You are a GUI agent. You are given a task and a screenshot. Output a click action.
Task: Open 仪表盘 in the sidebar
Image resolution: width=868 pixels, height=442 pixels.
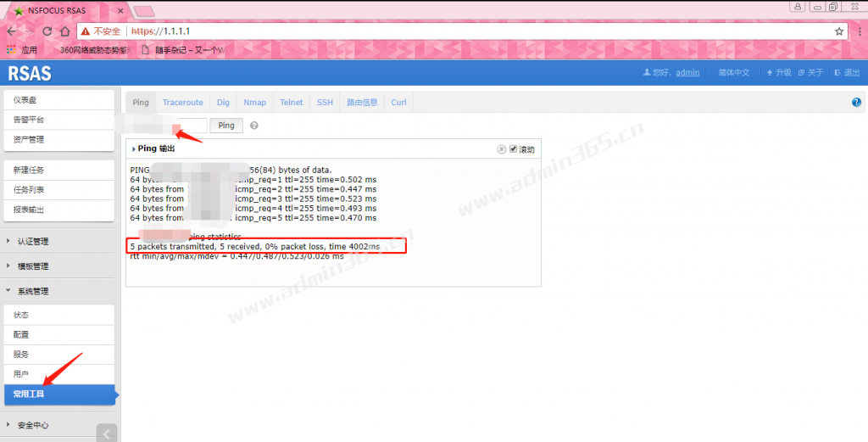tap(58, 100)
